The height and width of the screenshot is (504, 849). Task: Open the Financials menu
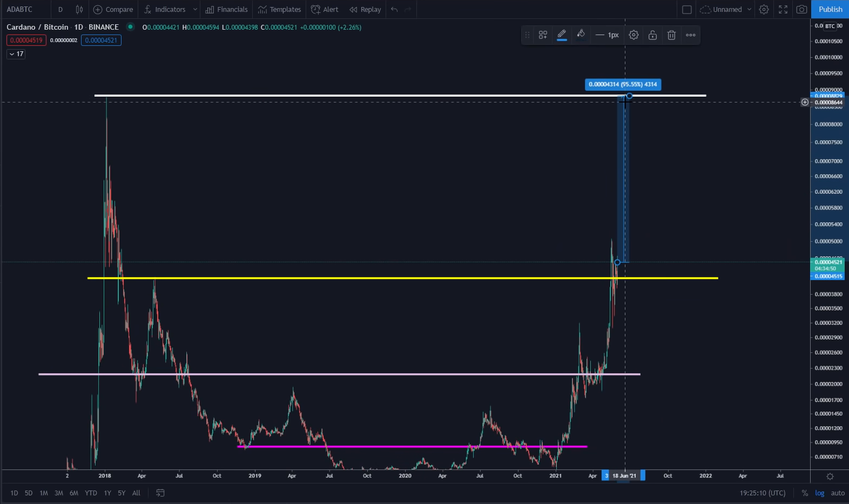226,9
